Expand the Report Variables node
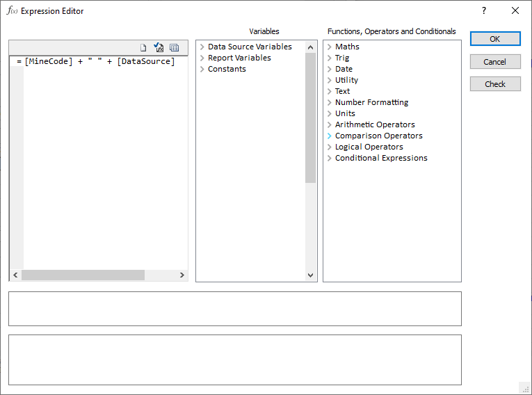 pyautogui.click(x=202, y=58)
